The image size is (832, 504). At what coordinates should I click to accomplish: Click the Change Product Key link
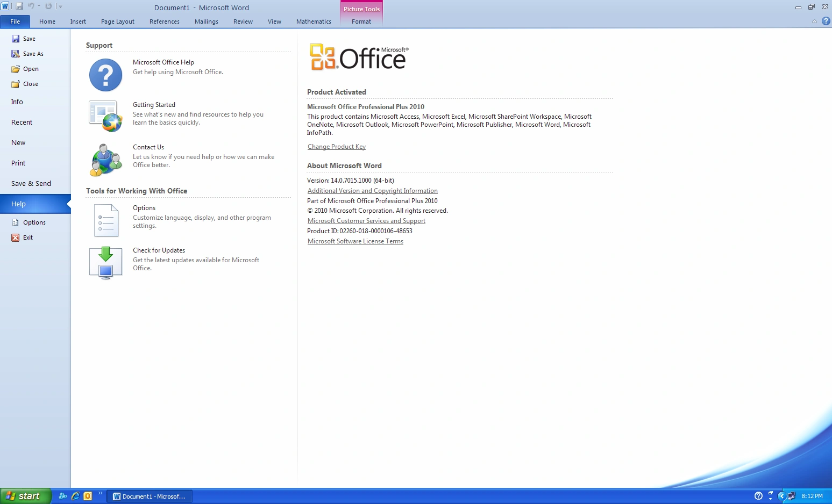pyautogui.click(x=336, y=146)
